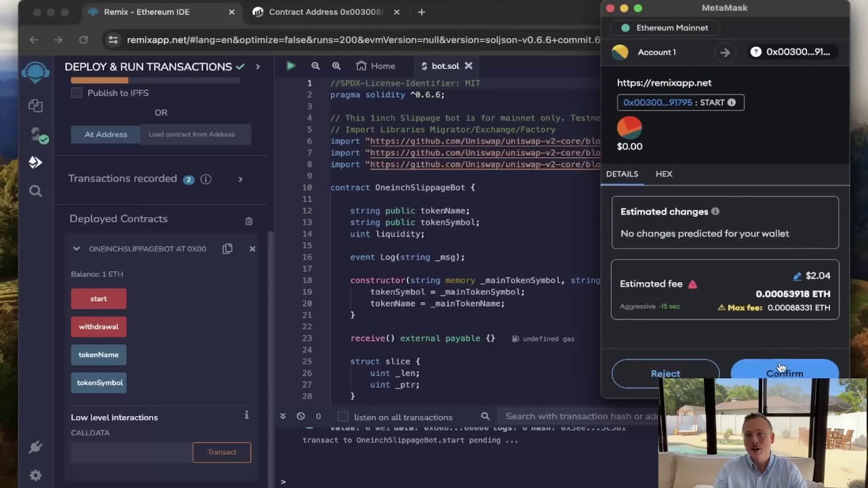Click the Load contract from Address field
This screenshot has width=868, height=488.
195,134
